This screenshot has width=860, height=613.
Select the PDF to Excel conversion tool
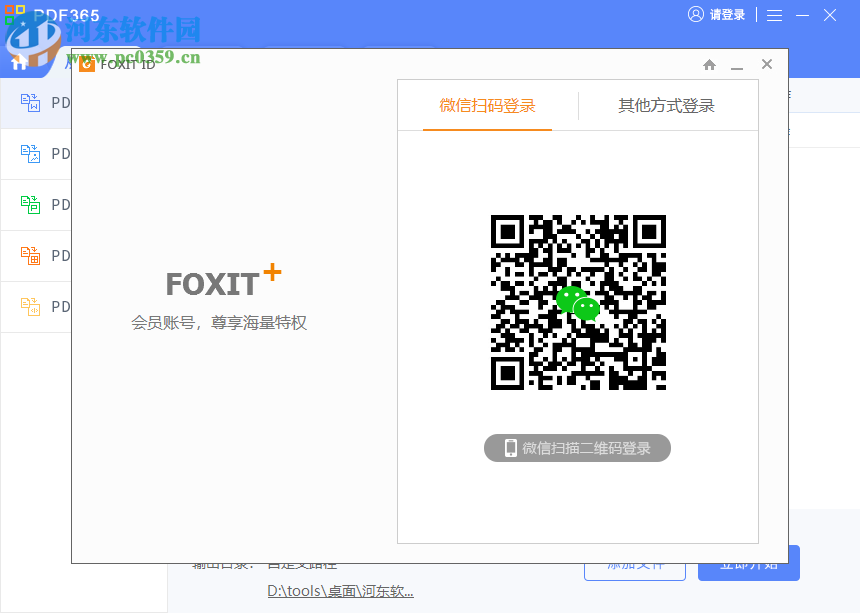(40, 255)
